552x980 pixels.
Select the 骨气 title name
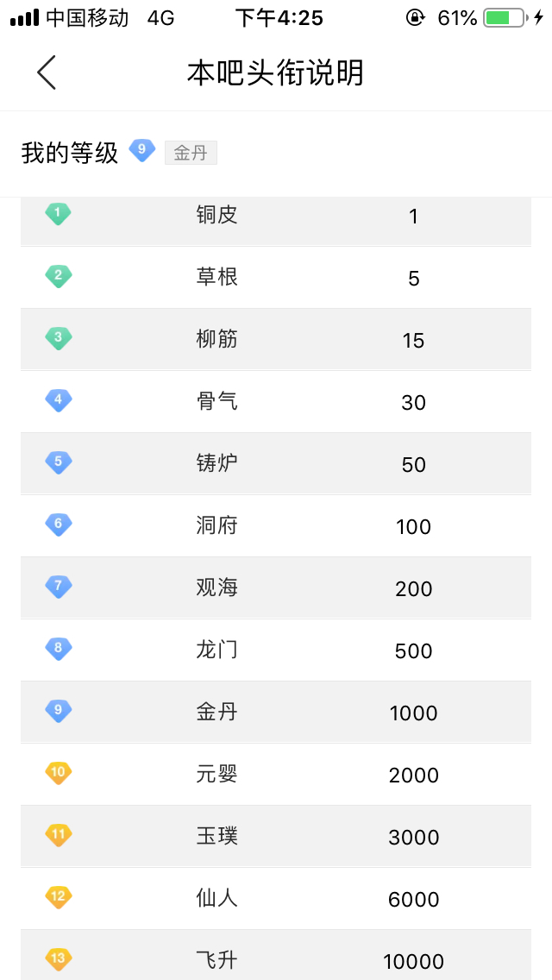(217, 401)
